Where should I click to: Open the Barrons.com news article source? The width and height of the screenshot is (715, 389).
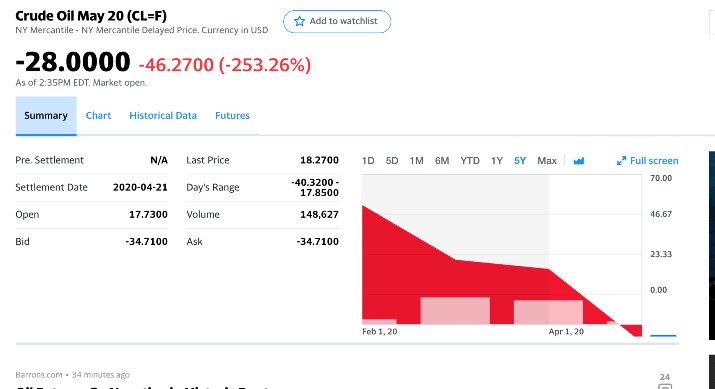coord(39,375)
